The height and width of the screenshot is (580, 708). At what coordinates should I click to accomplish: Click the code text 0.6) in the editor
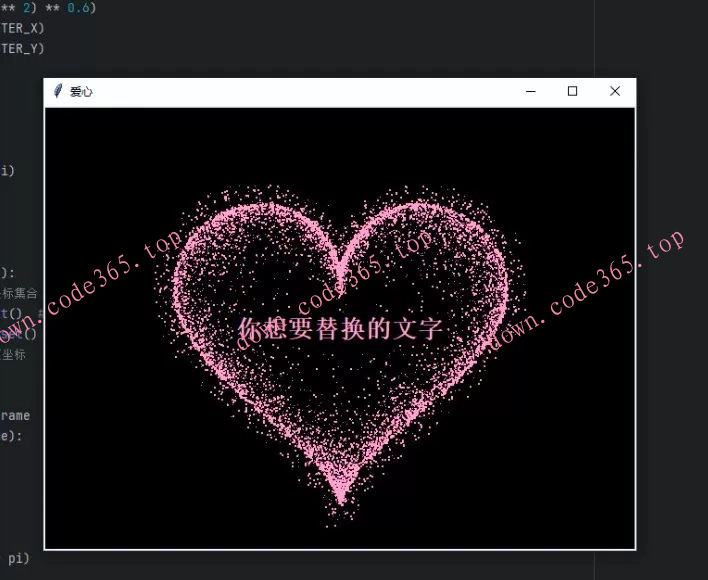click(x=82, y=8)
